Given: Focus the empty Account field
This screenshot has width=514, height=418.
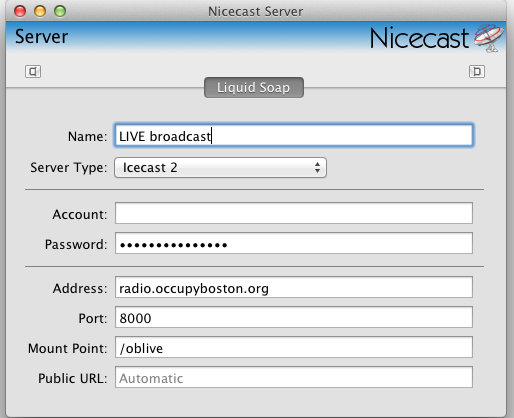Looking at the screenshot, I should pyautogui.click(x=294, y=213).
